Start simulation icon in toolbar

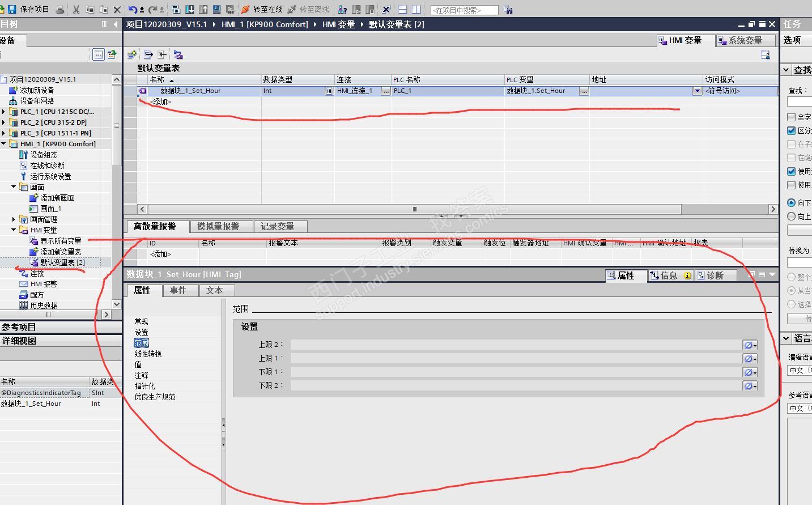[x=216, y=10]
